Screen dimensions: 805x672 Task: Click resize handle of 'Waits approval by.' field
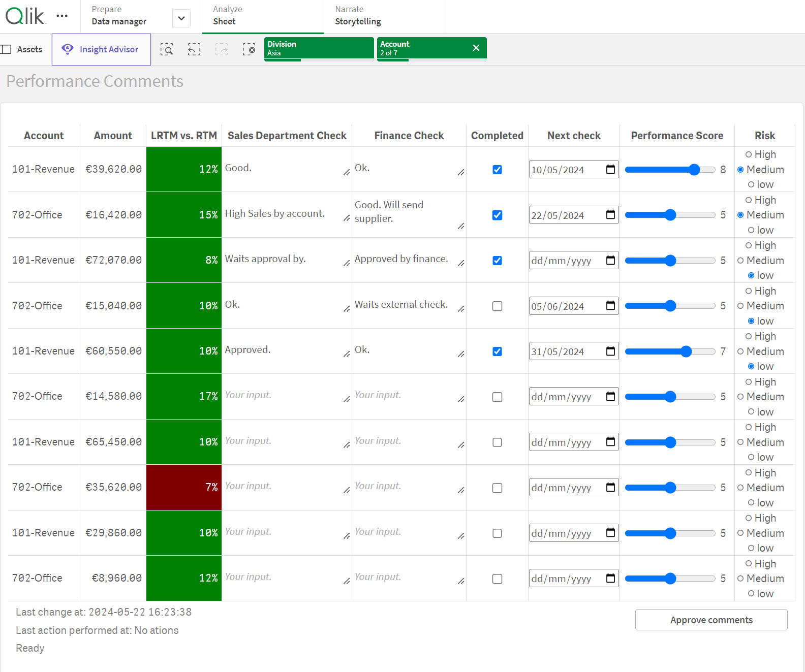point(347,263)
